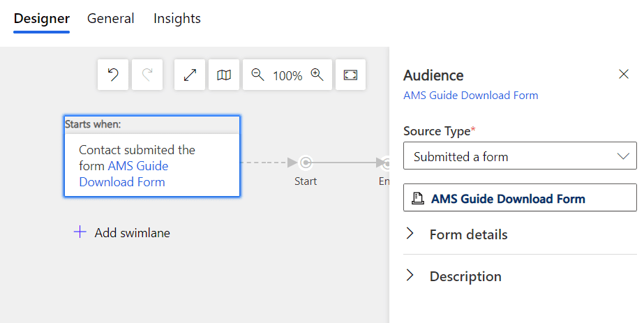This screenshot has width=644, height=323.
Task: Click the fit-to-screen frame icon
Action: [x=350, y=75]
